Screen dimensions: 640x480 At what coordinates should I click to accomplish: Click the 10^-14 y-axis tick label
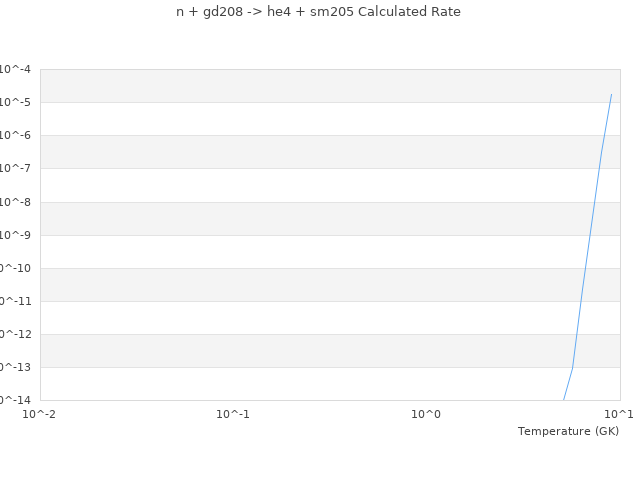pos(14,399)
